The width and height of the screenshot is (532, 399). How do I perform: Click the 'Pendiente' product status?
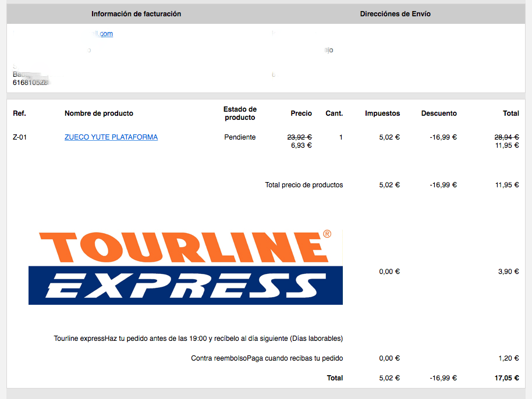[x=240, y=137]
